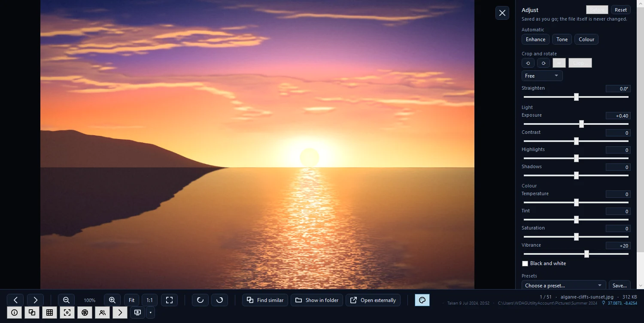Click Open externally
Image resolution: width=644 pixels, height=323 pixels.
pyautogui.click(x=373, y=300)
